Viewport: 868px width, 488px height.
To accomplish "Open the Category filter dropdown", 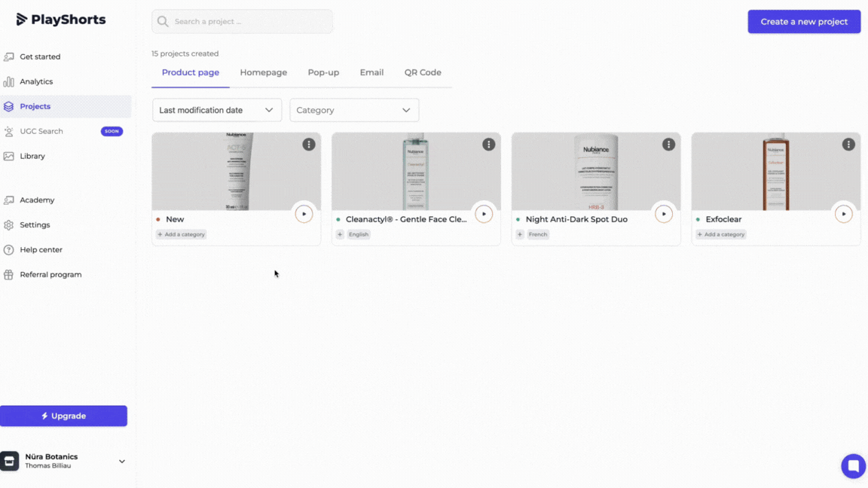I will [354, 110].
